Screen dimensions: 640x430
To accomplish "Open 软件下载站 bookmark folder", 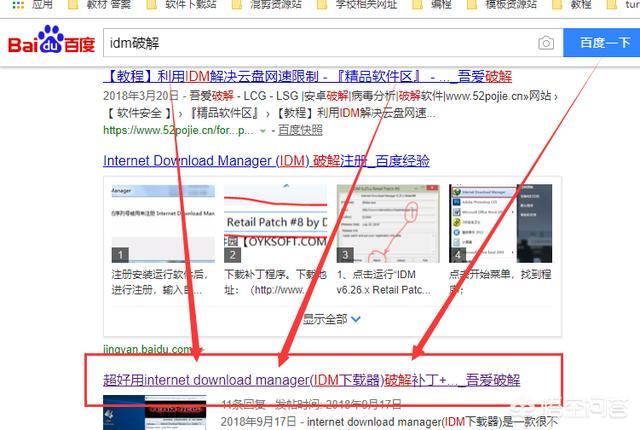I will (x=182, y=5).
